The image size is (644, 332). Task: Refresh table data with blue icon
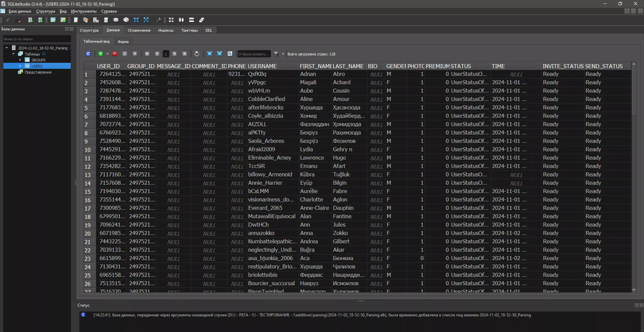(x=88, y=54)
